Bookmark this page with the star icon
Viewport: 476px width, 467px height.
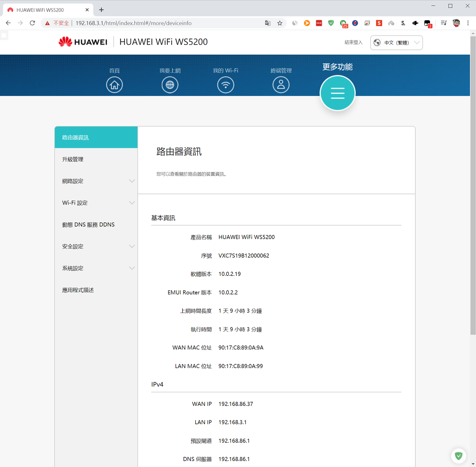click(280, 23)
